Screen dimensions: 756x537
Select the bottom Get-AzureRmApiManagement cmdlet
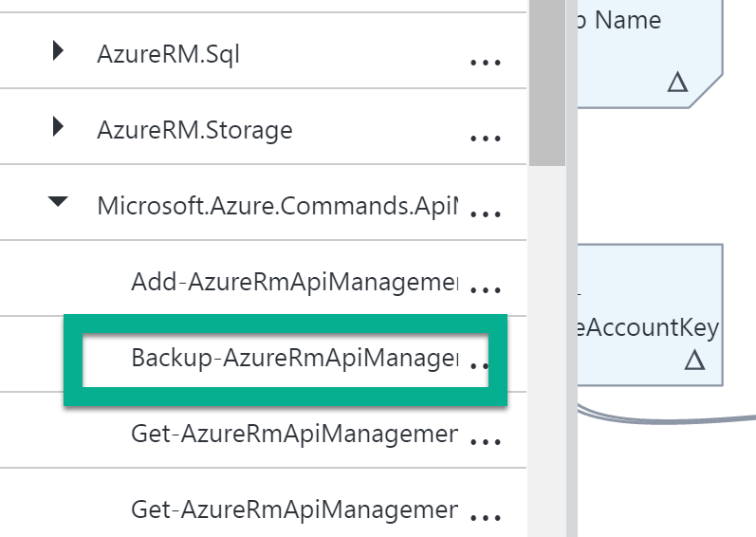pos(294,509)
